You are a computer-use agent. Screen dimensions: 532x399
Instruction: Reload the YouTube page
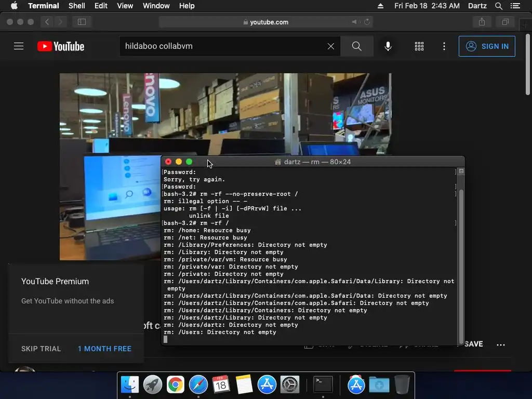[367, 22]
